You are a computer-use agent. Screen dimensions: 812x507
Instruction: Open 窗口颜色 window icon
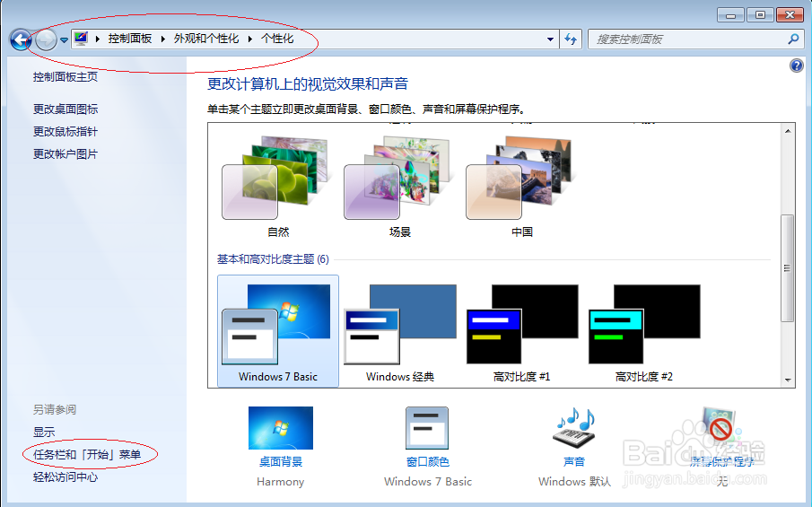click(427, 428)
